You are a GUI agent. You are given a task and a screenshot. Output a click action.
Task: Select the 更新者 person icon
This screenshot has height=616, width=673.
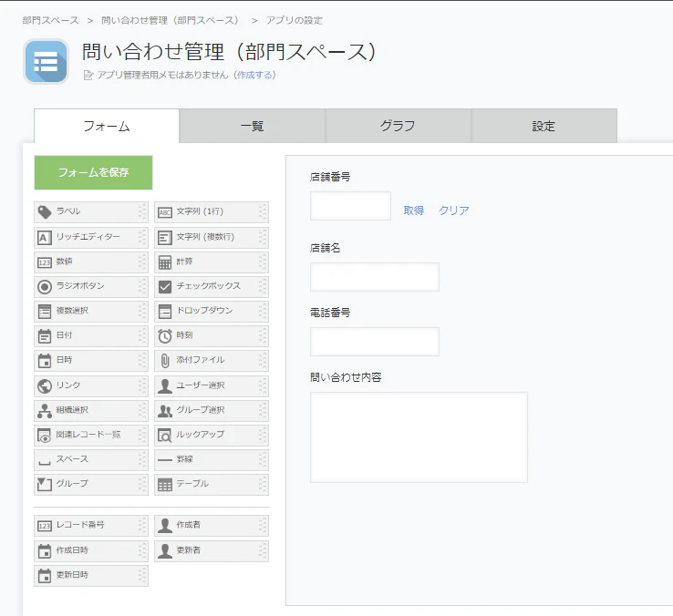pos(165,550)
